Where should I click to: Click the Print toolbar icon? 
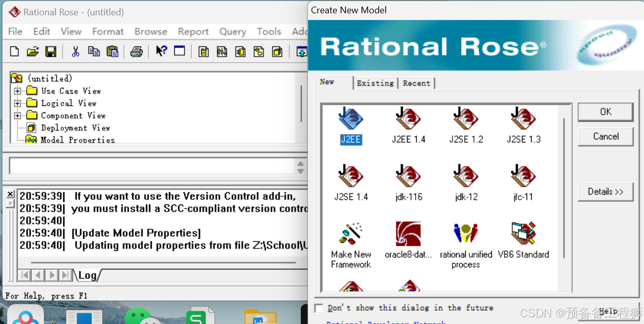click(x=136, y=51)
